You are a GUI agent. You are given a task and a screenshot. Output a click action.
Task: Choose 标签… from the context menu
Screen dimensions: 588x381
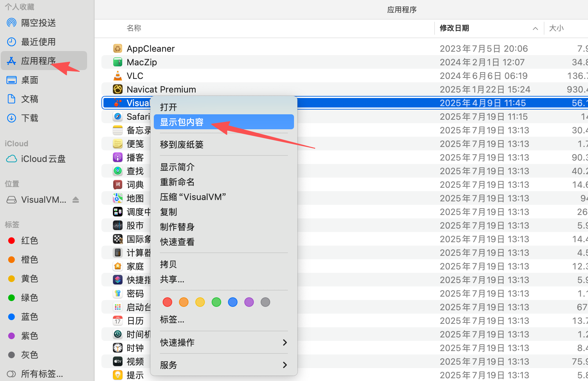pos(224,319)
